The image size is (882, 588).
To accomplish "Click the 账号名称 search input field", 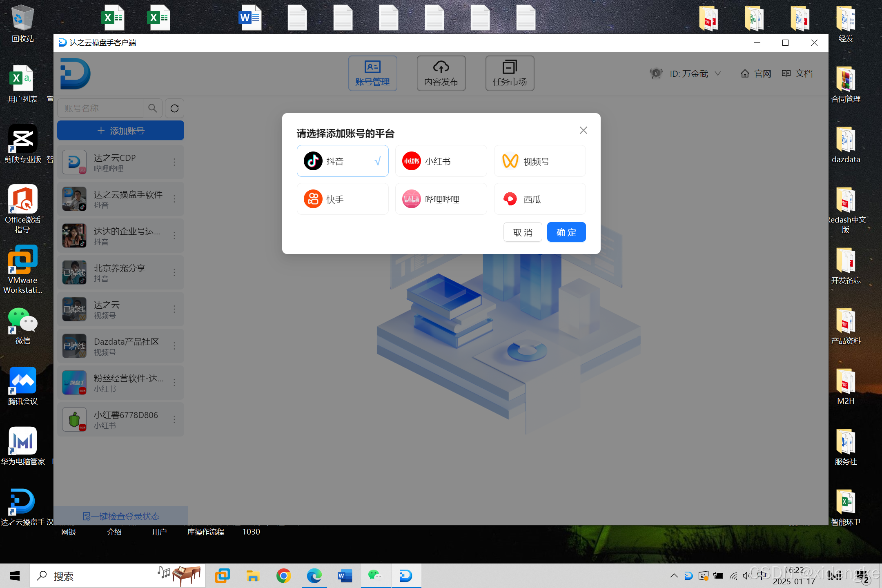I will [100, 108].
